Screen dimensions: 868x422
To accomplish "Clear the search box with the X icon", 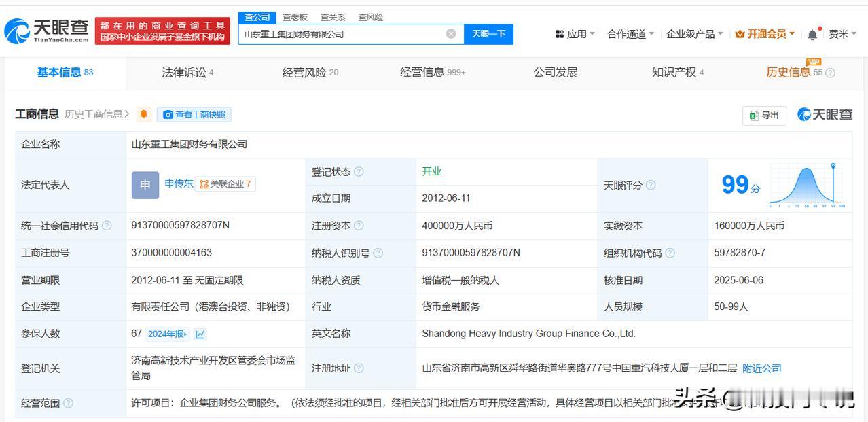I will (451, 34).
